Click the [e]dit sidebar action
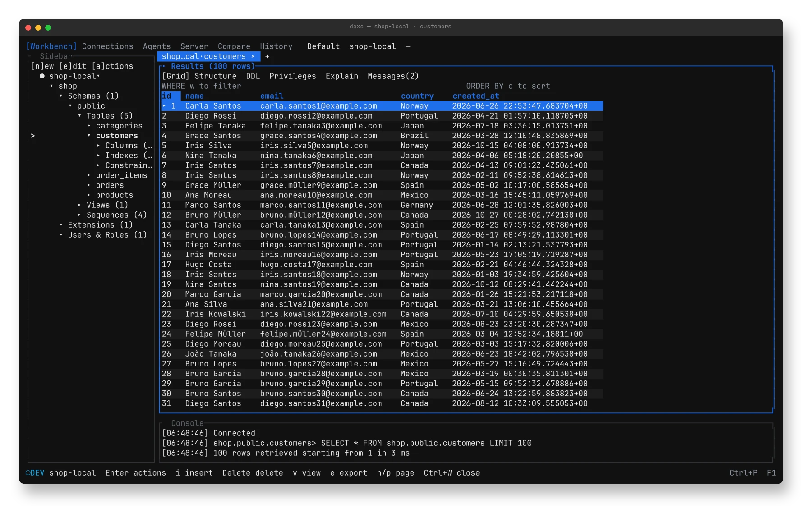Image resolution: width=812 pixels, height=522 pixels. (x=72, y=66)
